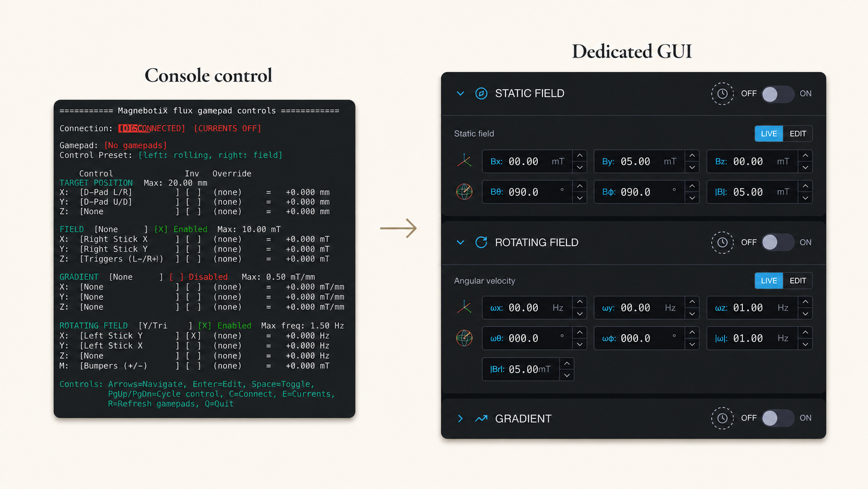Decrease Bθ angle with down arrow
The width and height of the screenshot is (868, 489).
point(580,198)
